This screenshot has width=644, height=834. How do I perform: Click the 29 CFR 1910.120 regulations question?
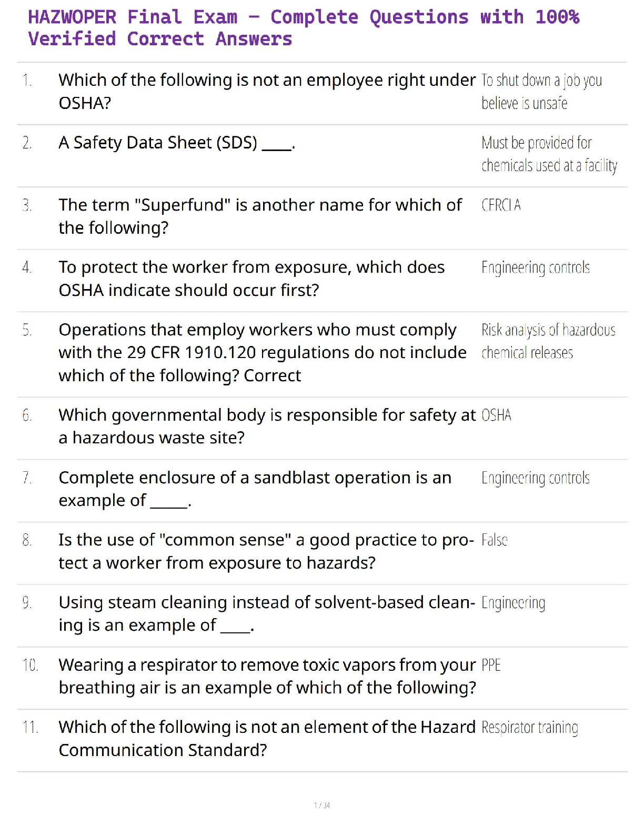click(262, 352)
